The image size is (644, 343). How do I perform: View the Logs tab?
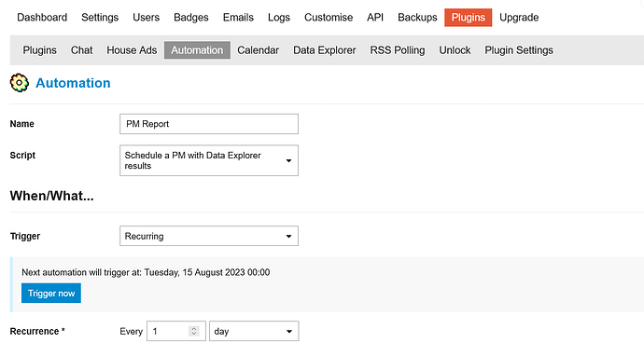click(279, 17)
